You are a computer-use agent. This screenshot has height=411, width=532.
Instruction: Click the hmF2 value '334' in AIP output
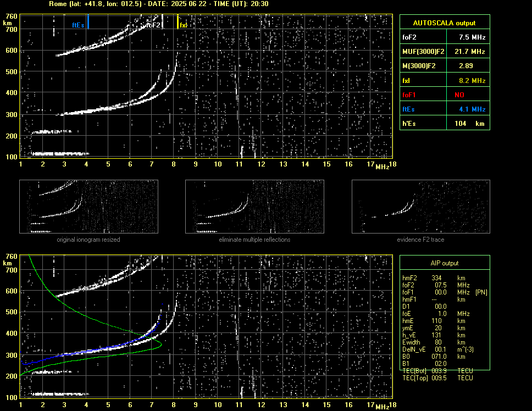coord(436,278)
